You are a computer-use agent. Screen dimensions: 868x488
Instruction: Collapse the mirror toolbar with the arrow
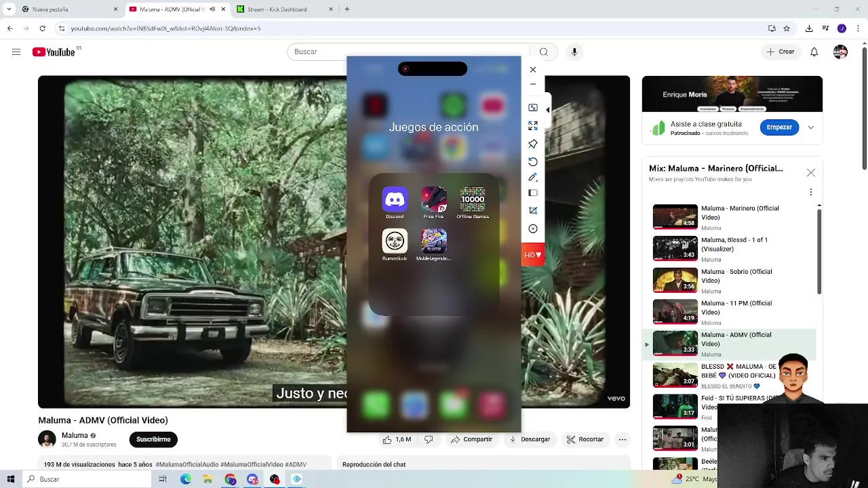pos(548,110)
